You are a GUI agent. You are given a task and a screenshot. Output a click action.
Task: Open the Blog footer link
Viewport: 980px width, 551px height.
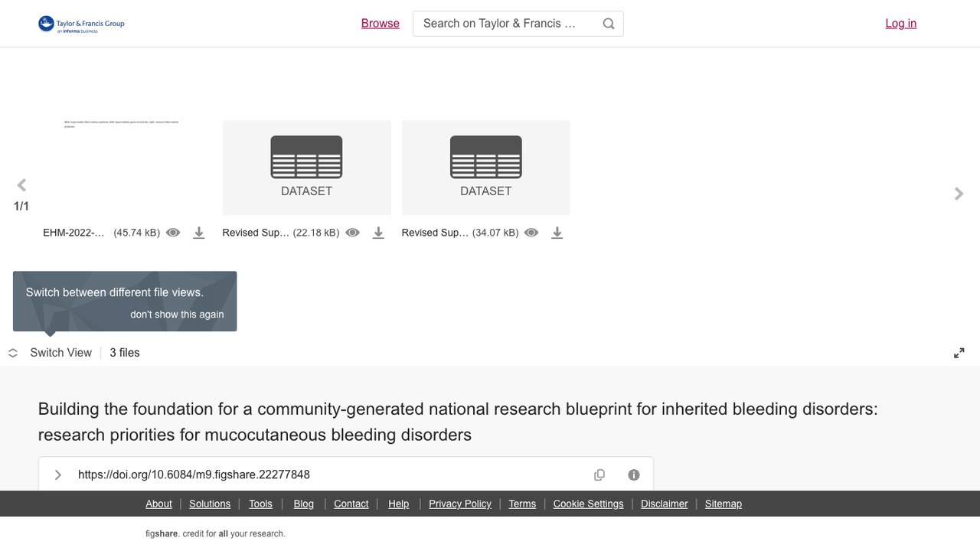point(304,504)
